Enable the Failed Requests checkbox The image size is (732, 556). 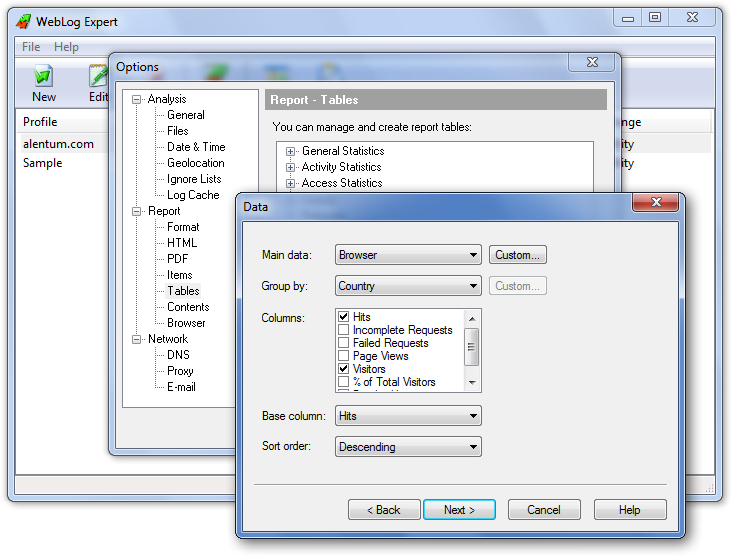pyautogui.click(x=344, y=343)
